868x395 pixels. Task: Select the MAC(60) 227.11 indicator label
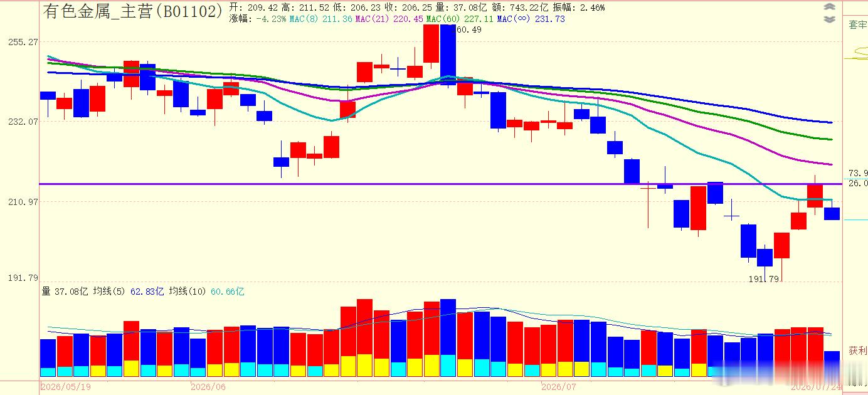[460, 19]
